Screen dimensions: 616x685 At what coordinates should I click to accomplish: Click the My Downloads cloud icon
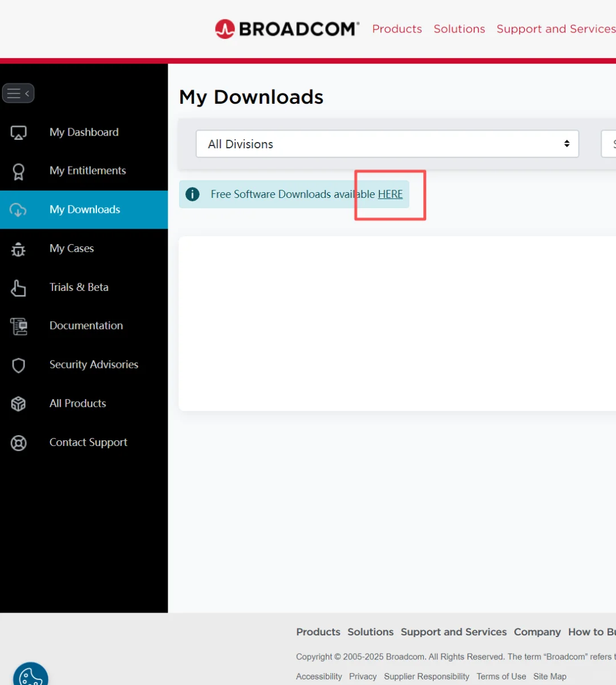(18, 210)
